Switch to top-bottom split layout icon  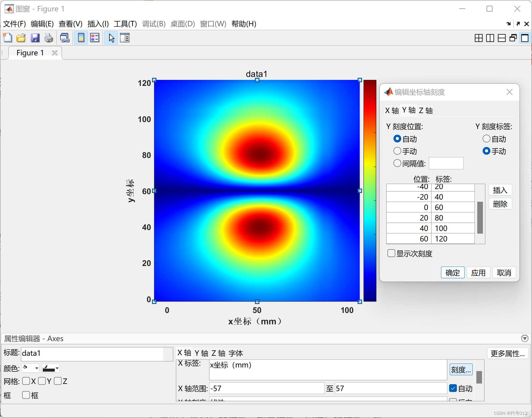[502, 38]
